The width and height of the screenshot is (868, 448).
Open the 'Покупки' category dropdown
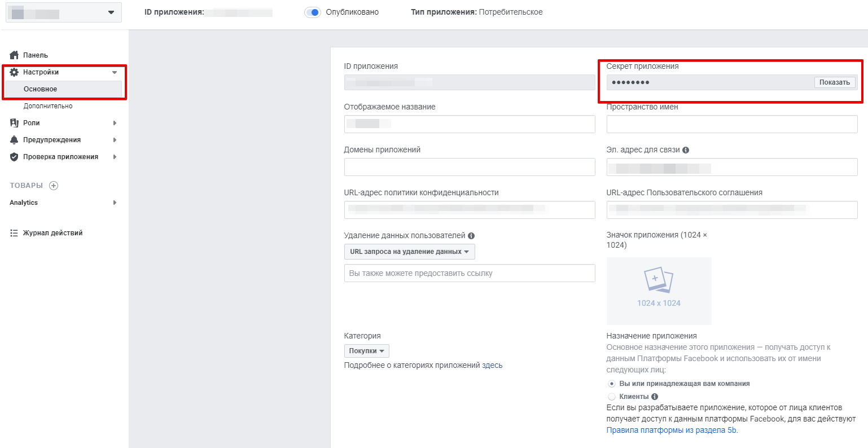[x=366, y=351]
